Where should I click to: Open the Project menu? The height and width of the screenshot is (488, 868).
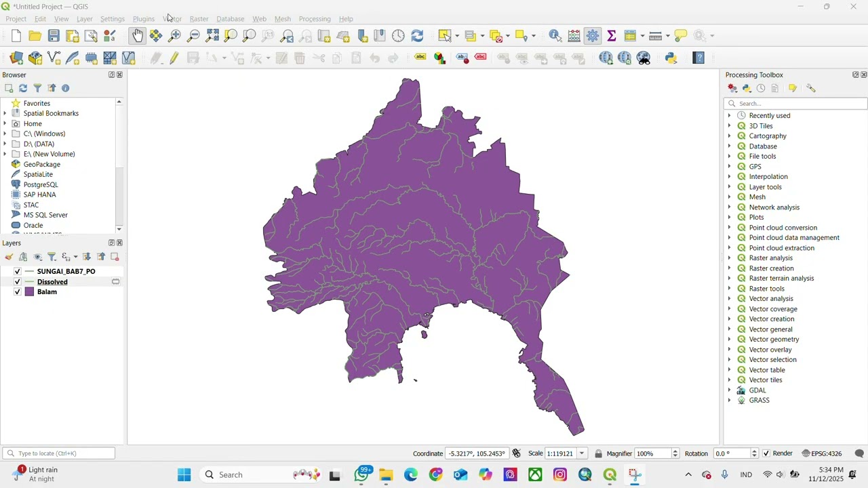pos(16,19)
